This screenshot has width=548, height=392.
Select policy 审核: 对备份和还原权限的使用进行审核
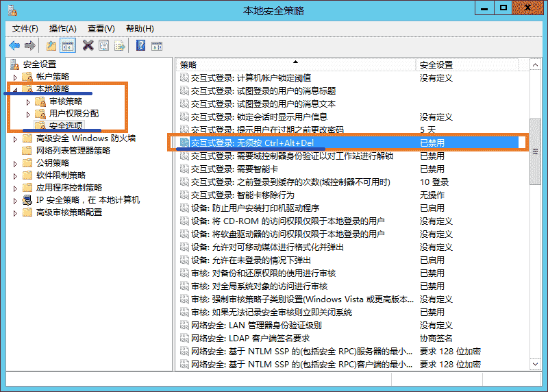(263, 273)
